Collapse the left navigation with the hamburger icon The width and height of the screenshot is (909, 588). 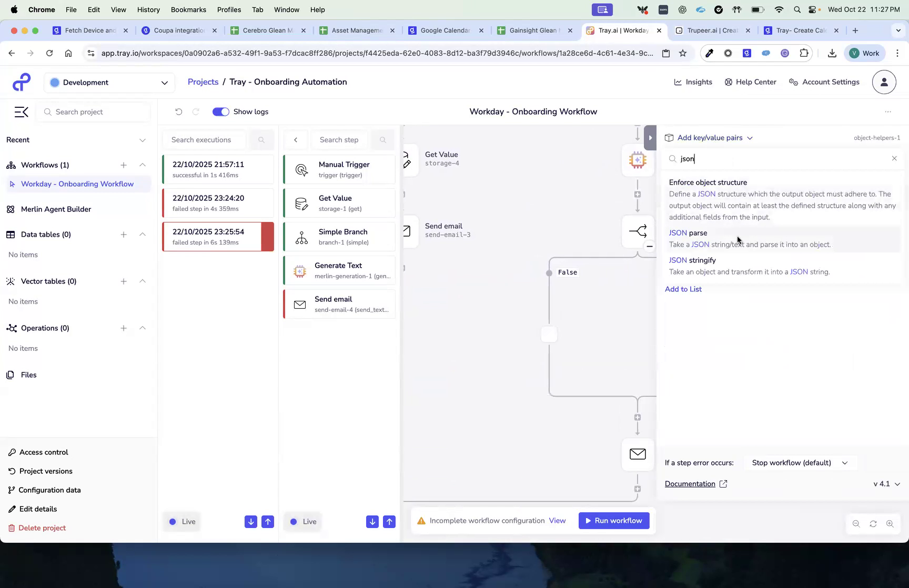click(21, 111)
